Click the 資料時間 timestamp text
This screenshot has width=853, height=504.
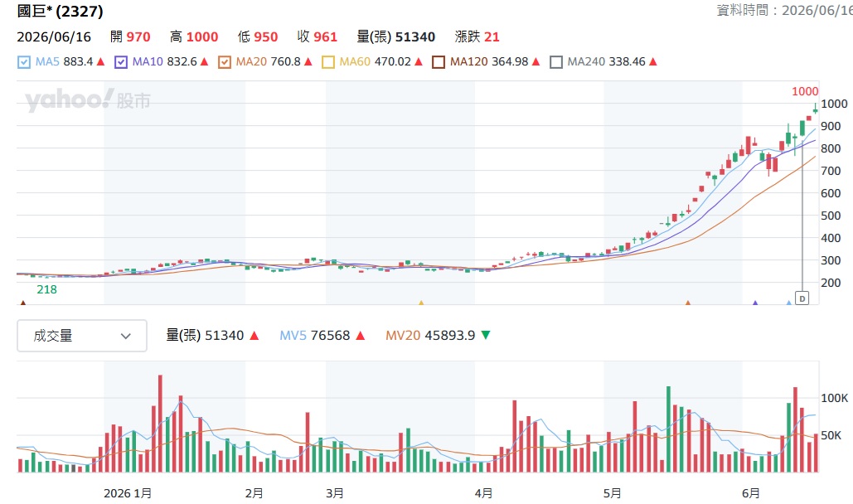pyautogui.click(x=784, y=10)
